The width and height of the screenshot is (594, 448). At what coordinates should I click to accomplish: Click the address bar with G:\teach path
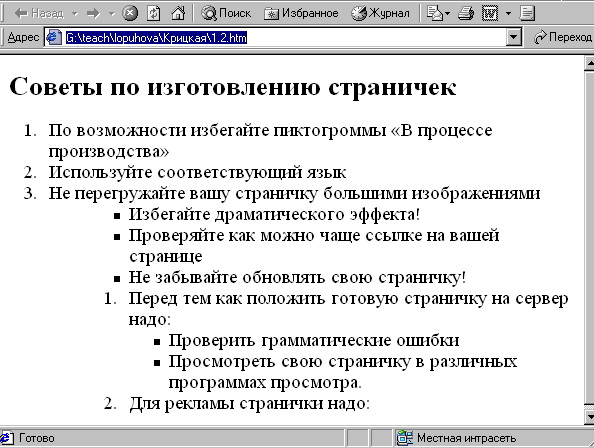tap(284, 37)
